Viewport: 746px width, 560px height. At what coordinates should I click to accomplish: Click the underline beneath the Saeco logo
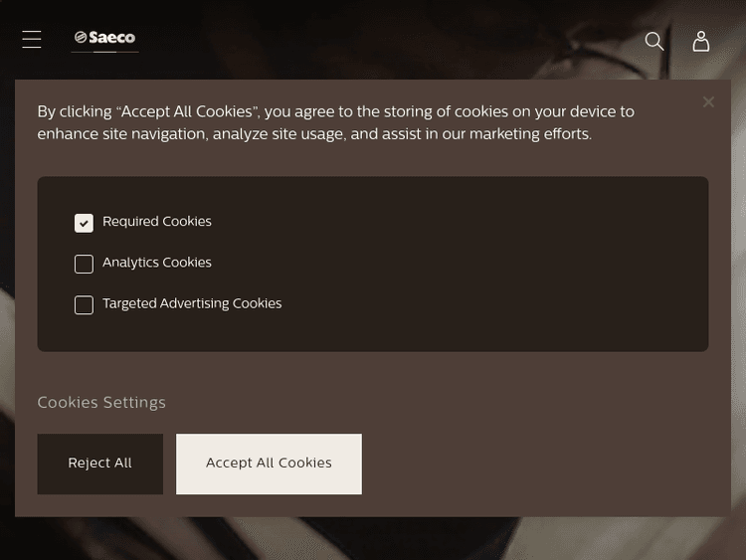coord(104,51)
